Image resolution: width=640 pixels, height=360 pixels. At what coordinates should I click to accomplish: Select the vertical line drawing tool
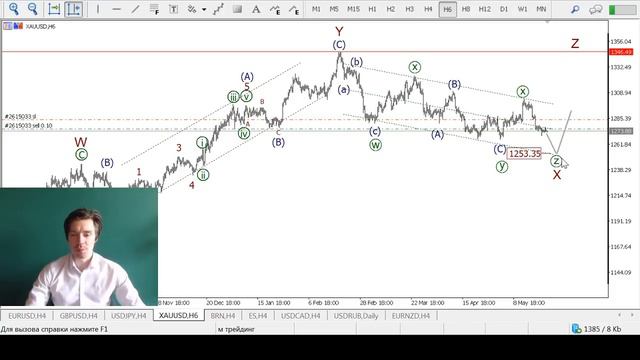point(98,9)
